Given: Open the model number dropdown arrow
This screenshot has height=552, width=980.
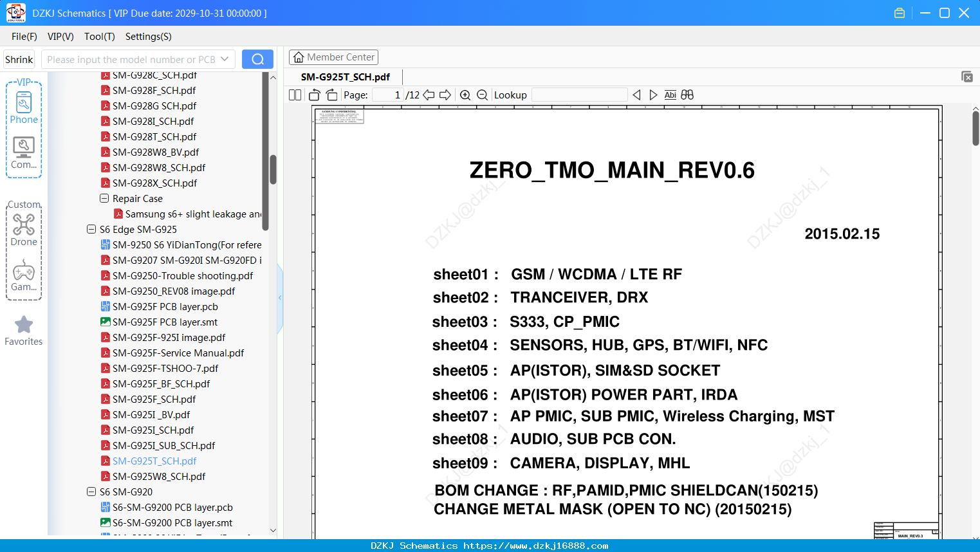Looking at the screenshot, I should click(x=225, y=59).
